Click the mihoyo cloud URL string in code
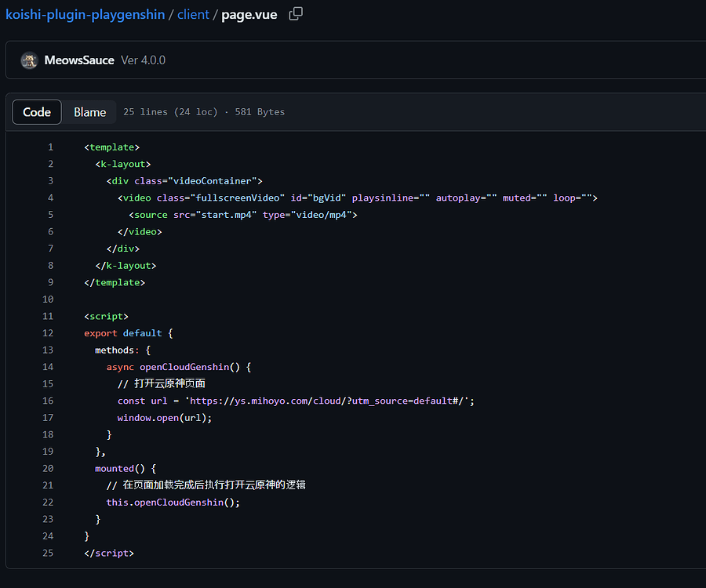The image size is (706, 588). pyautogui.click(x=329, y=401)
